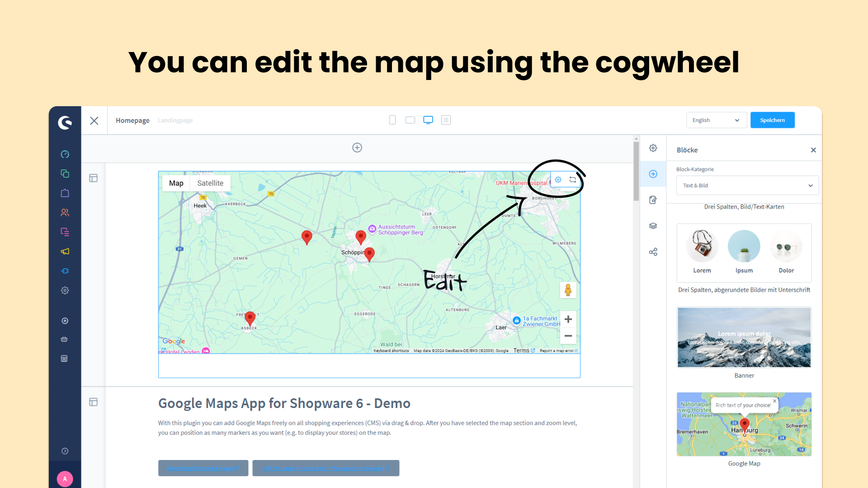The image size is (868, 488).
Task: Switch to tablet device preview
Action: pos(410,120)
